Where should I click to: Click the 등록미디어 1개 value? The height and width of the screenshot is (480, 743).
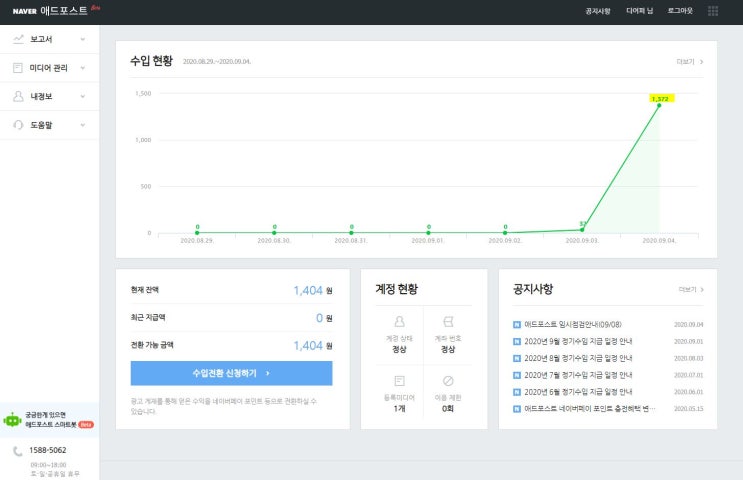399,408
